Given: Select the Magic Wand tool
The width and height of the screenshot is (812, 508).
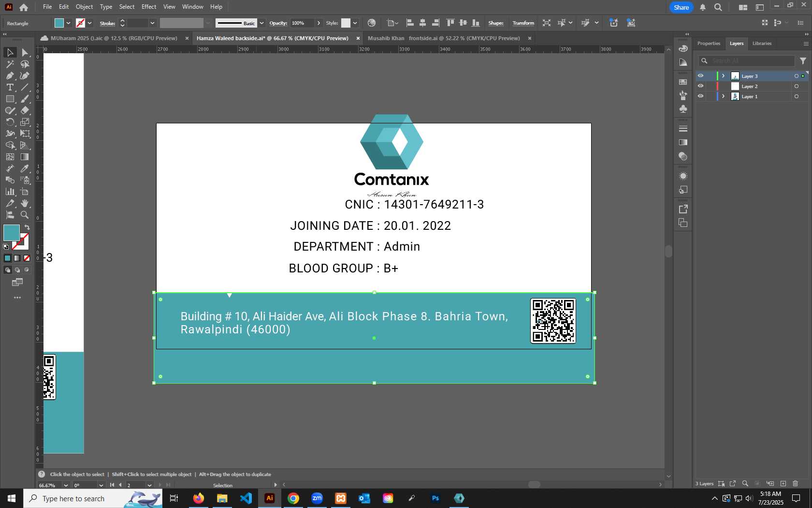Looking at the screenshot, I should click(x=10, y=64).
